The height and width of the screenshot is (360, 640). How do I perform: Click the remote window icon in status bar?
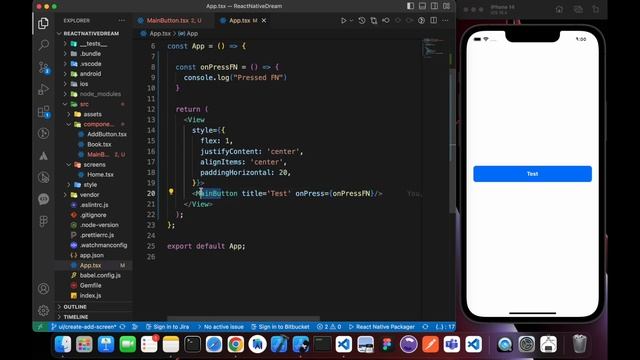point(40,327)
